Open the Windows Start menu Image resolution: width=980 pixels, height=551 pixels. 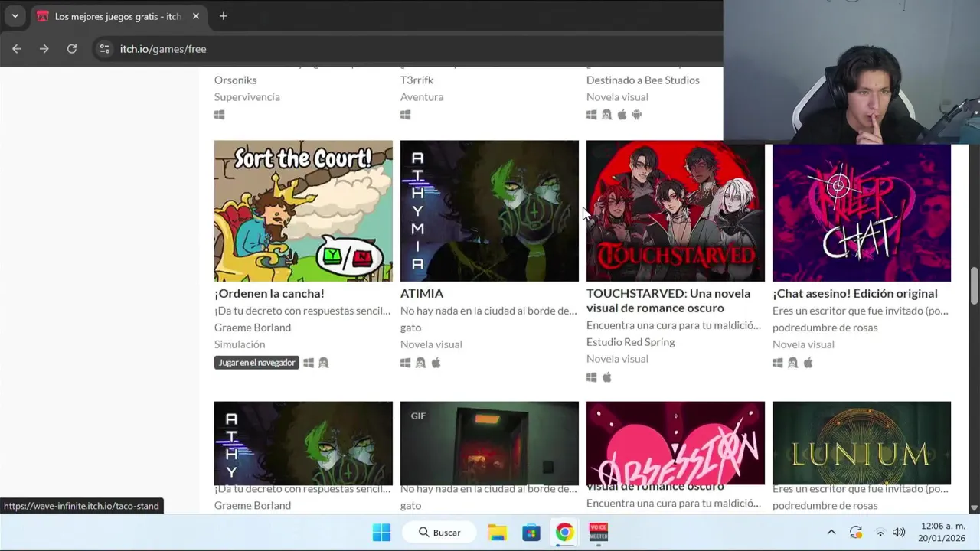(381, 532)
